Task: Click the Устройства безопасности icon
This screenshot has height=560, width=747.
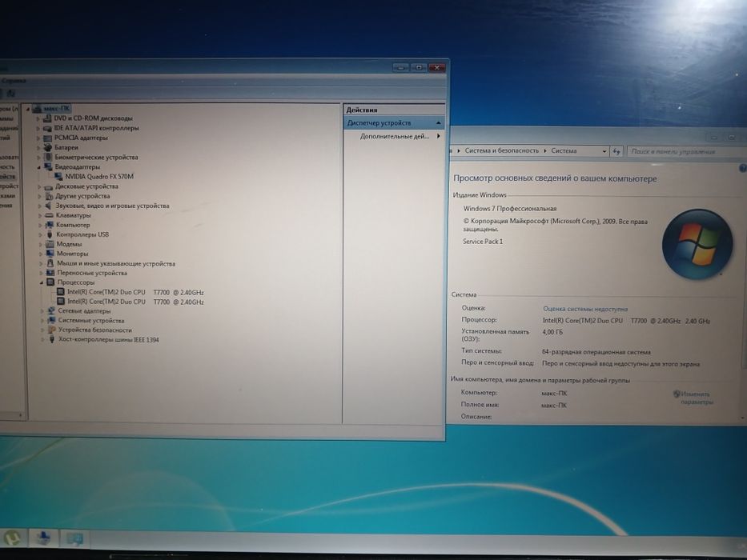Action: click(x=51, y=330)
